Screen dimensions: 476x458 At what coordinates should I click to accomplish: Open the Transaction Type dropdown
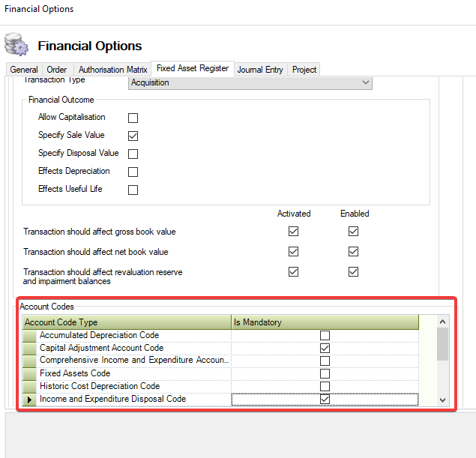pyautogui.click(x=366, y=82)
